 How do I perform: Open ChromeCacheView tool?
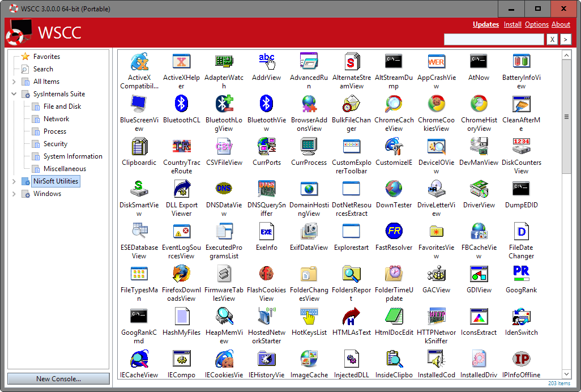click(x=394, y=104)
